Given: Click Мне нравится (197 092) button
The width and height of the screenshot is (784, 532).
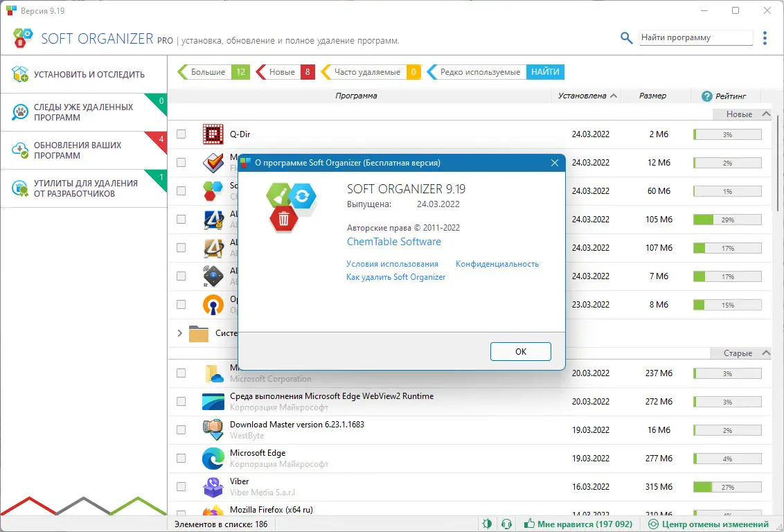Looking at the screenshot, I should click(x=578, y=524).
